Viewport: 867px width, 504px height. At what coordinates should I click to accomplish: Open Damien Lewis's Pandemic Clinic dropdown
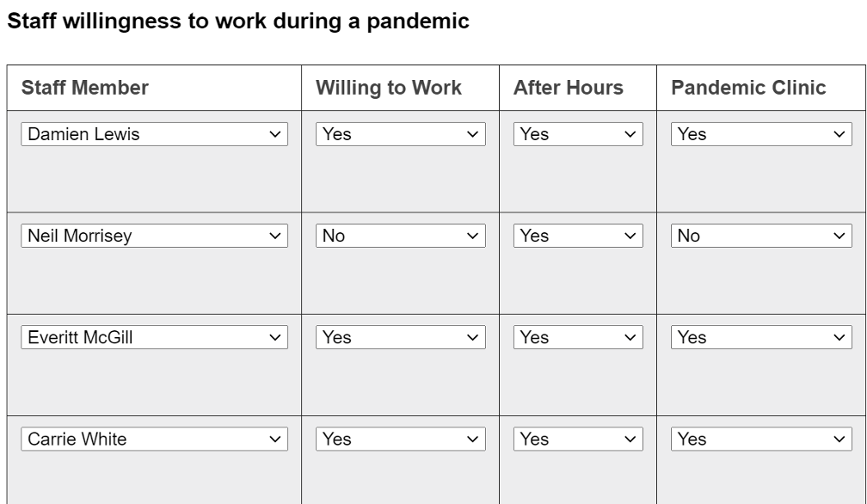click(761, 134)
